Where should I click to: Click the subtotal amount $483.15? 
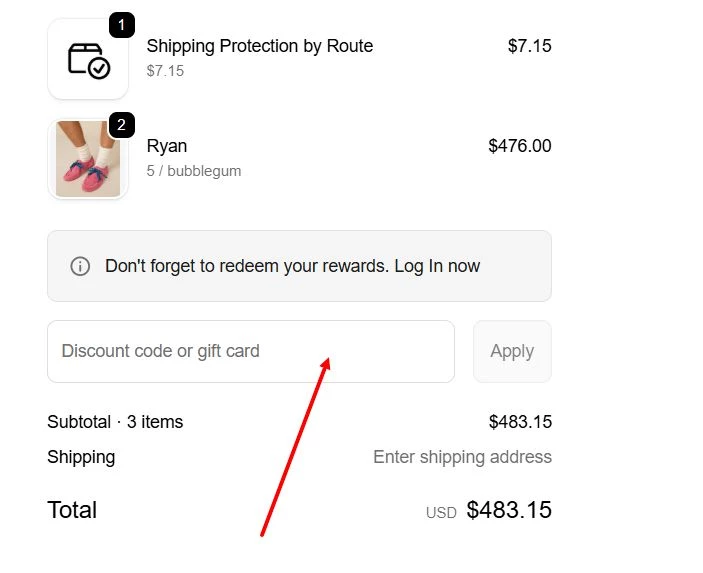pyautogui.click(x=520, y=422)
